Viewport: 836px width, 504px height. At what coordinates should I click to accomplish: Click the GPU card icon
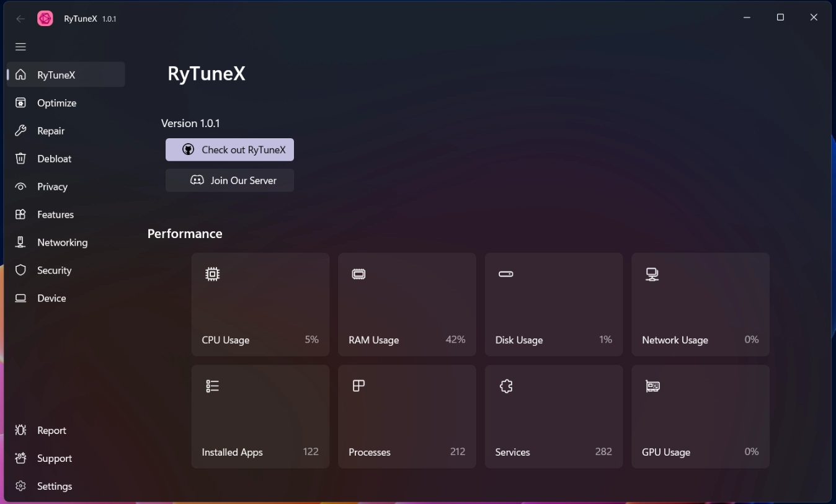[x=652, y=386]
